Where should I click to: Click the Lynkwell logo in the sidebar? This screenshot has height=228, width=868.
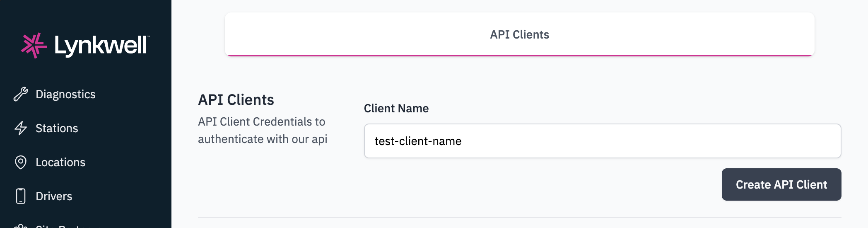(x=85, y=45)
